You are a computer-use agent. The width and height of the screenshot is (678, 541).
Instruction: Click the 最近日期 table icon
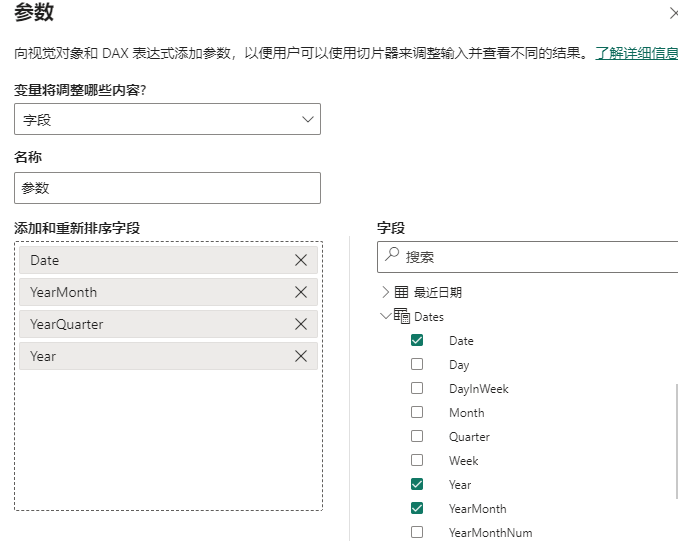point(401,292)
